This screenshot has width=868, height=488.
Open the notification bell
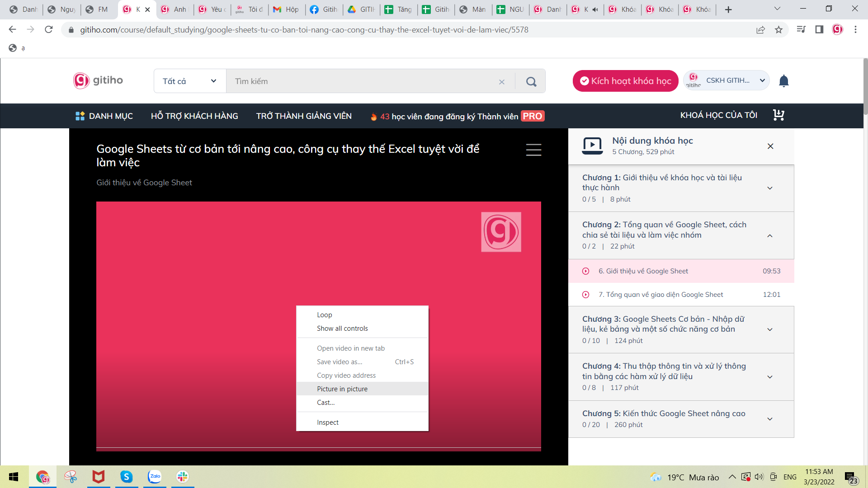[x=784, y=81]
